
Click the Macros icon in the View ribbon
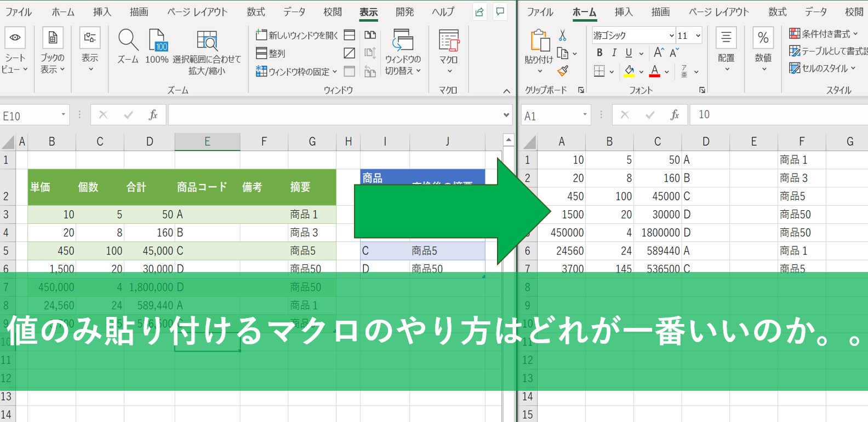(x=448, y=42)
